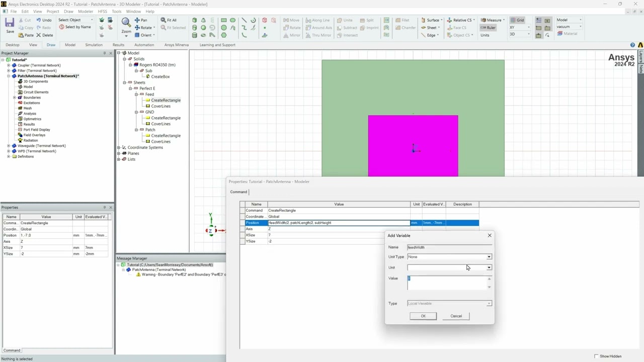Expand the Boundaries node

(x=14, y=98)
